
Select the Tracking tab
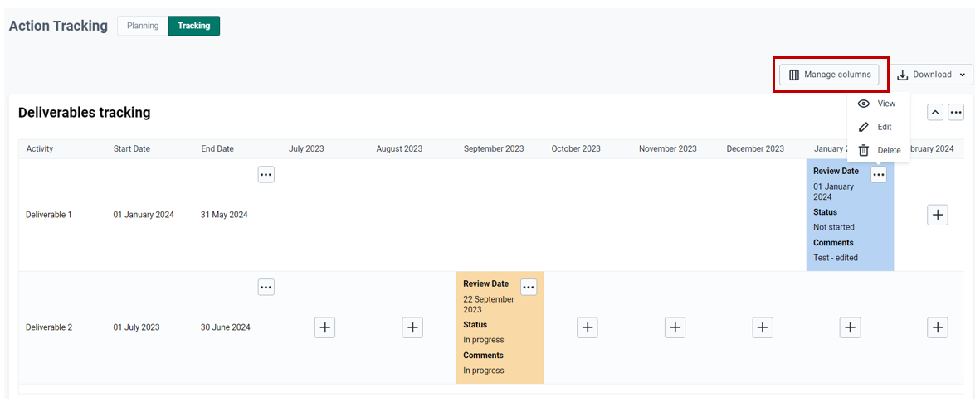(193, 27)
